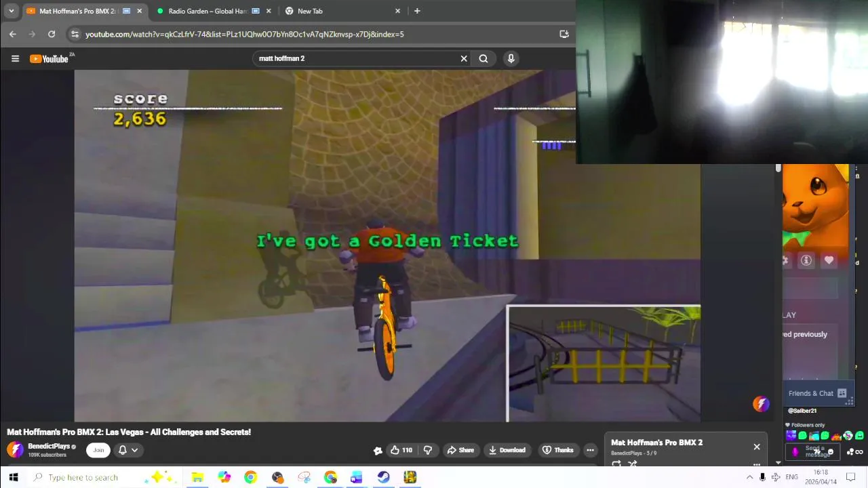The image size is (868, 488).
Task: Open Steam from the taskbar
Action: [384, 477]
